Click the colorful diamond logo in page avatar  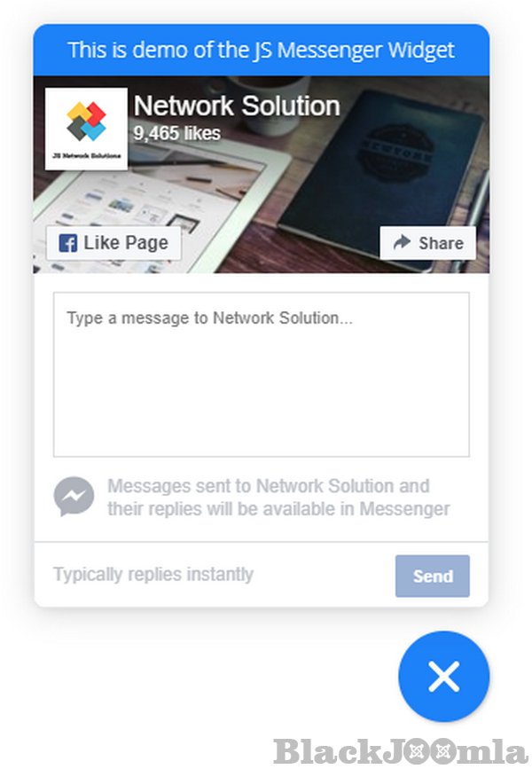coord(86,122)
